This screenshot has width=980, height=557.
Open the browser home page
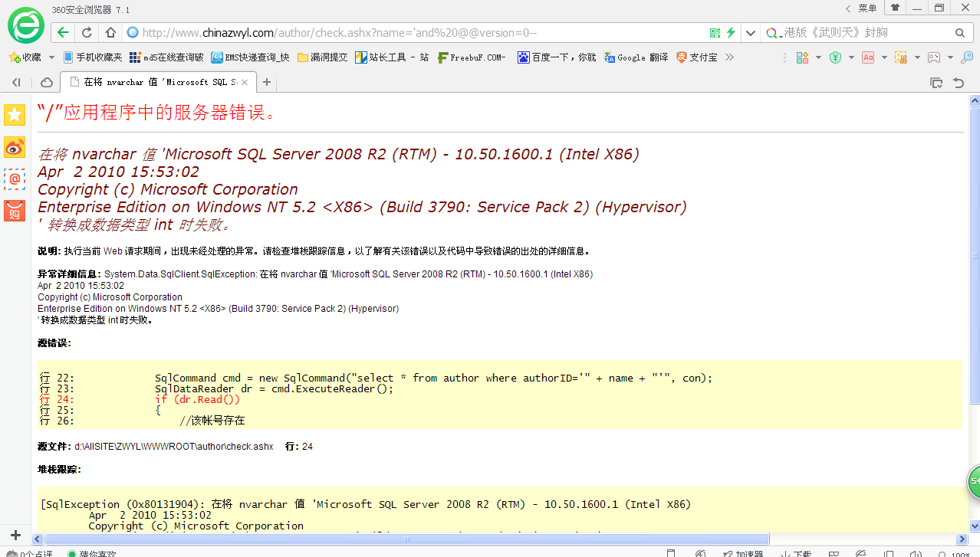[x=110, y=33]
